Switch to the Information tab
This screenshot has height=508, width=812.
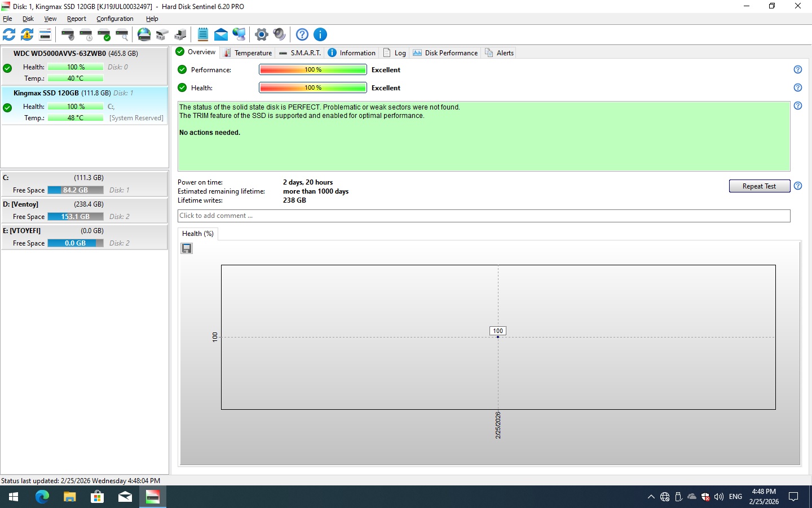(352, 52)
